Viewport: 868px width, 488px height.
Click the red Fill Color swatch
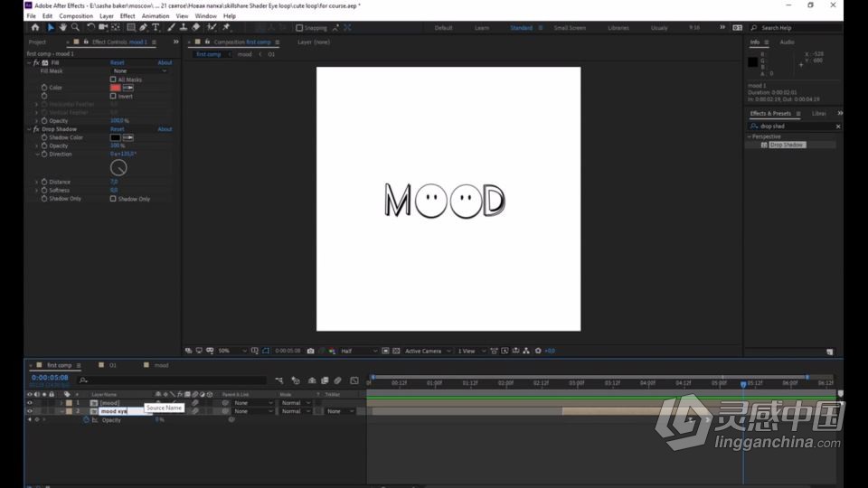click(x=115, y=88)
